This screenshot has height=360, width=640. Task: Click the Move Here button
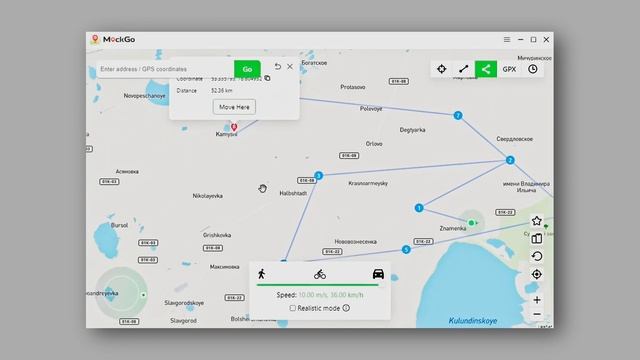234,107
